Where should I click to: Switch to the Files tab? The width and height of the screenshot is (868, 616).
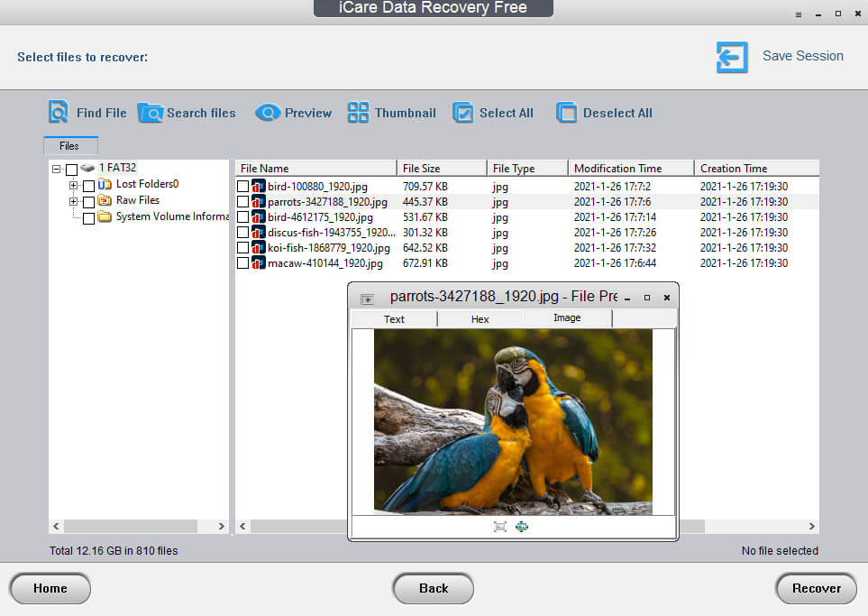coord(70,146)
